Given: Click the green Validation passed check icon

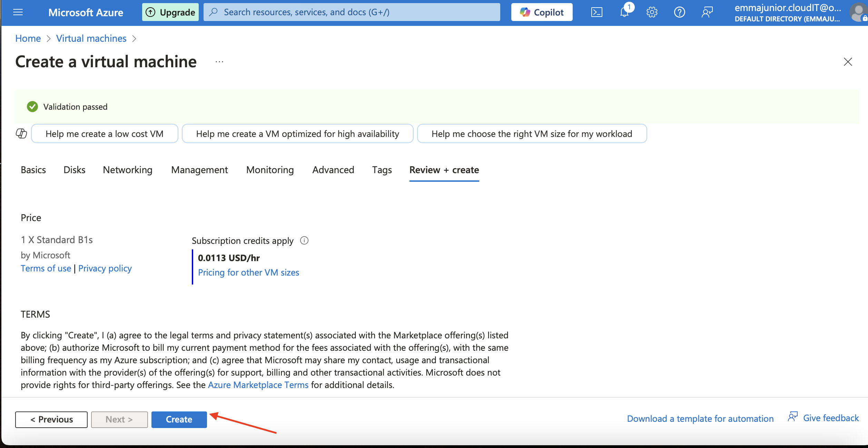Looking at the screenshot, I should tap(32, 107).
